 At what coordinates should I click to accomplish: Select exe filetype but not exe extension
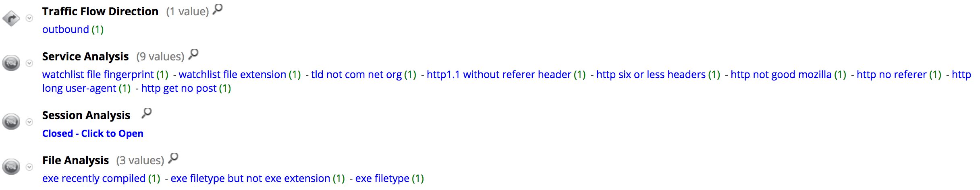250,179
